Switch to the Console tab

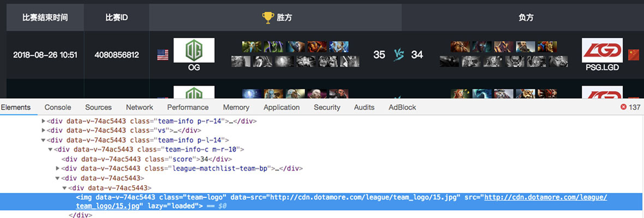(x=58, y=107)
